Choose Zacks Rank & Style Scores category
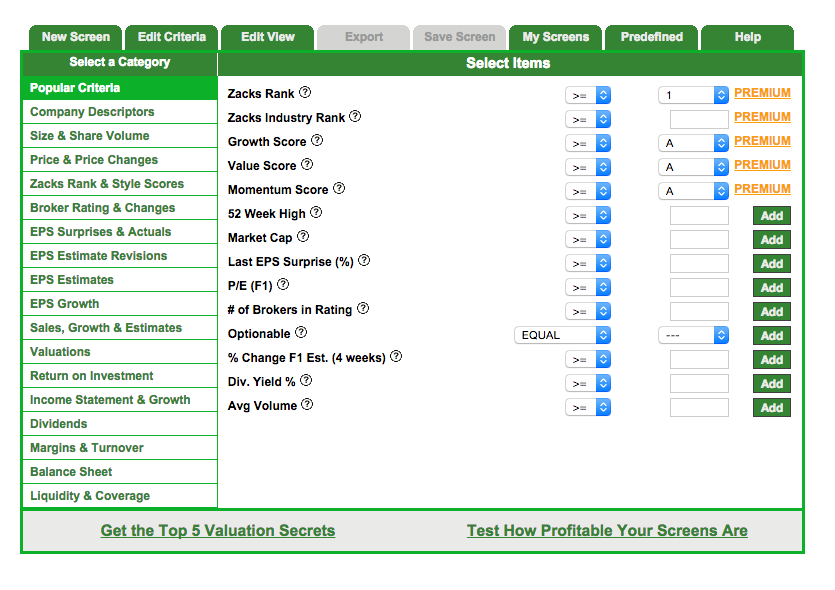The image size is (835, 590). tap(120, 184)
